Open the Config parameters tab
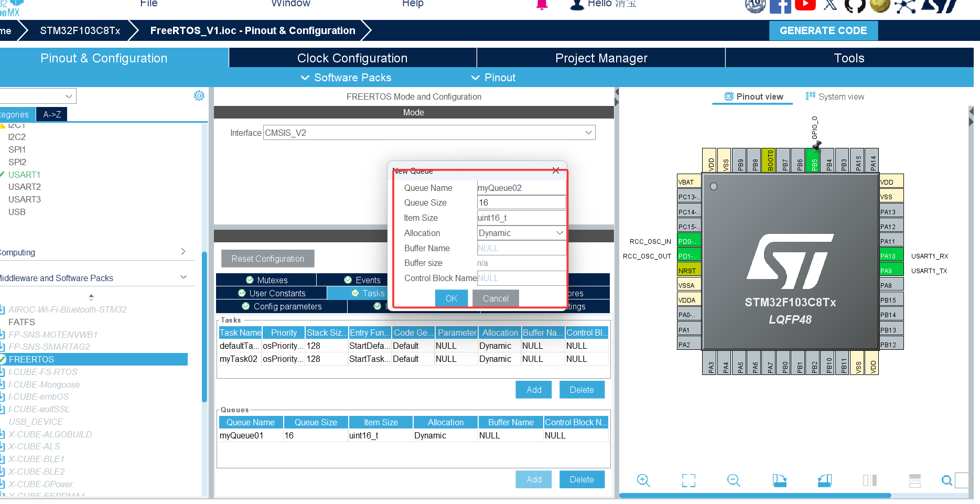 click(x=282, y=306)
